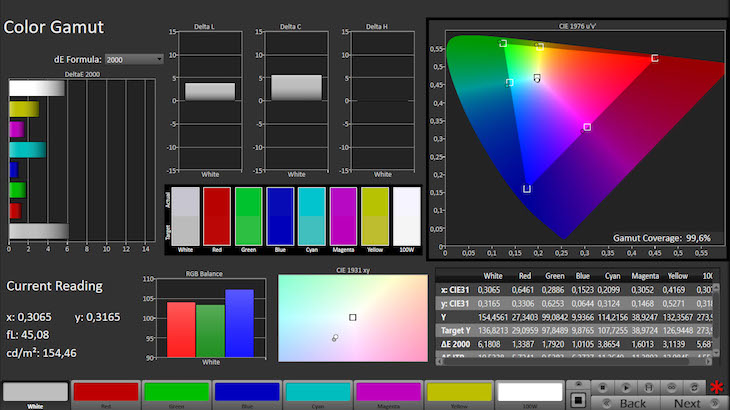
Task: Select the 100W swatch in bottom strip
Action: pos(530,392)
